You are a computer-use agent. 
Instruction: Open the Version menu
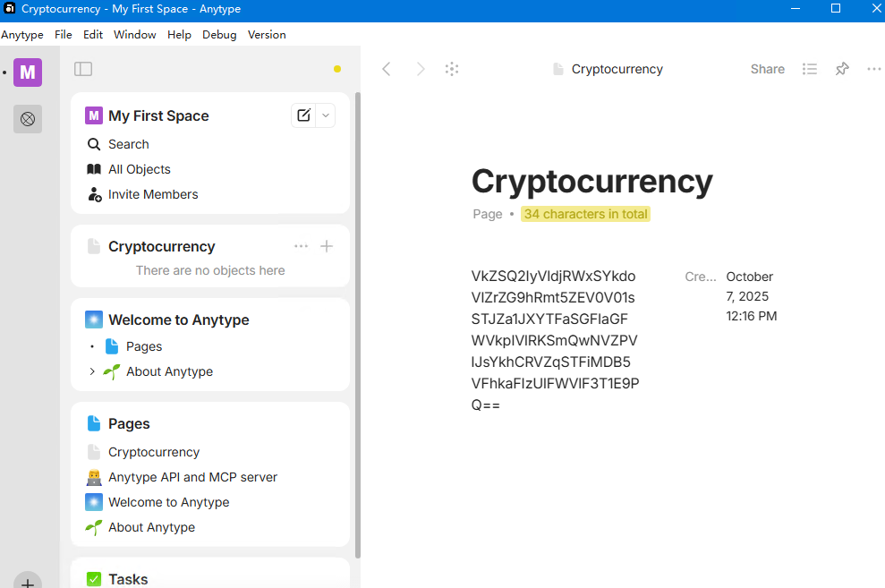(x=267, y=34)
